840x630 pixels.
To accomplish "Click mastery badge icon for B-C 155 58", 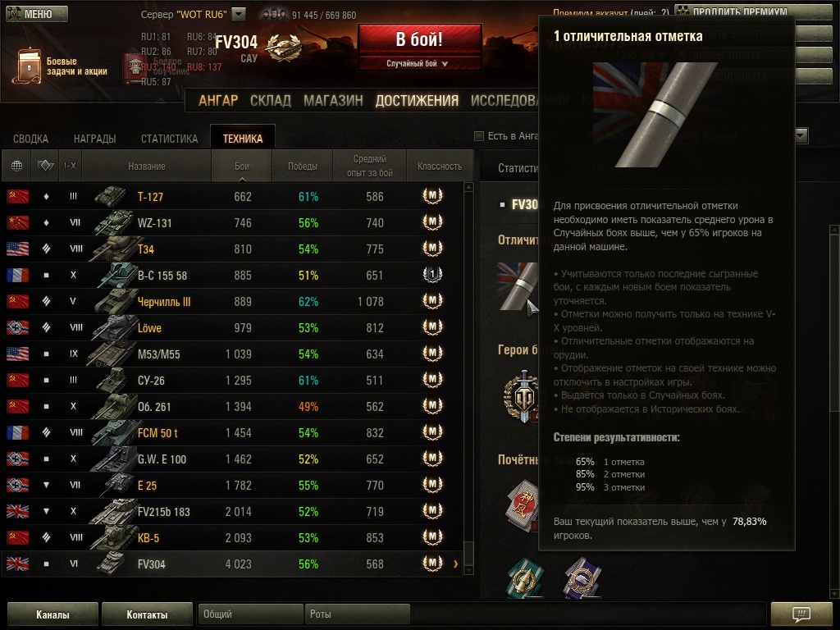I will [x=432, y=275].
